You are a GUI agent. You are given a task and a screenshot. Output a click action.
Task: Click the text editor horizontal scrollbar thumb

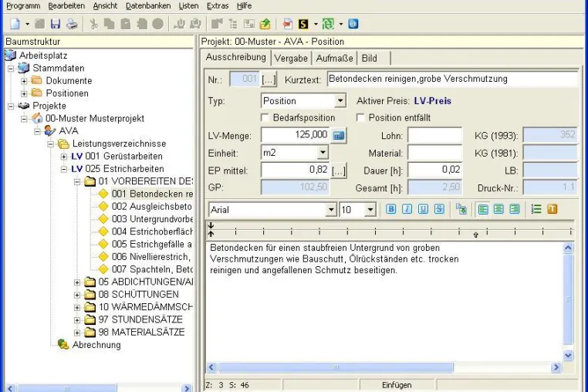(336, 367)
